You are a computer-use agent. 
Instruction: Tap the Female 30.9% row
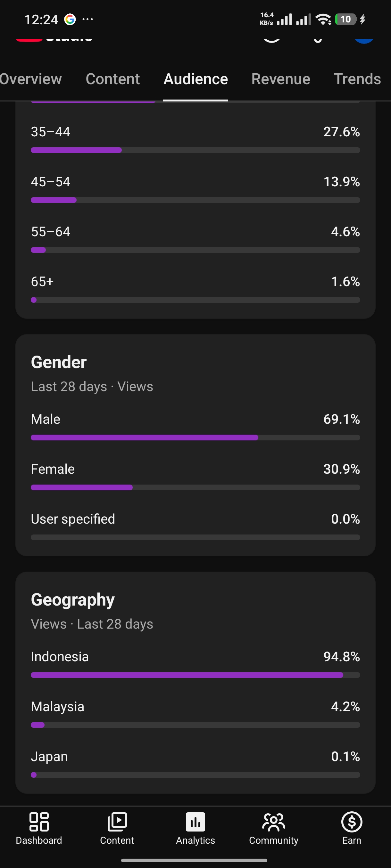tap(195, 476)
